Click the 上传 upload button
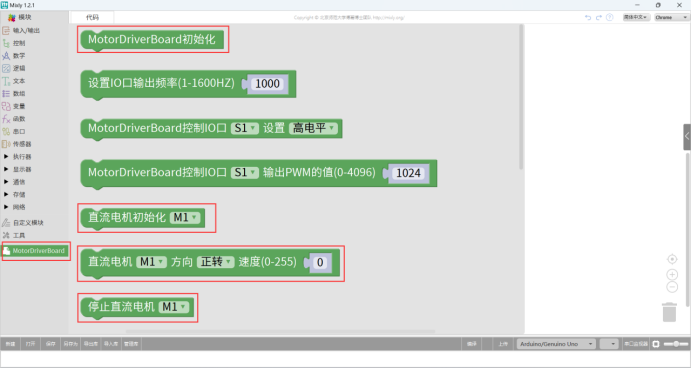The height and width of the screenshot is (368, 692). (x=503, y=344)
